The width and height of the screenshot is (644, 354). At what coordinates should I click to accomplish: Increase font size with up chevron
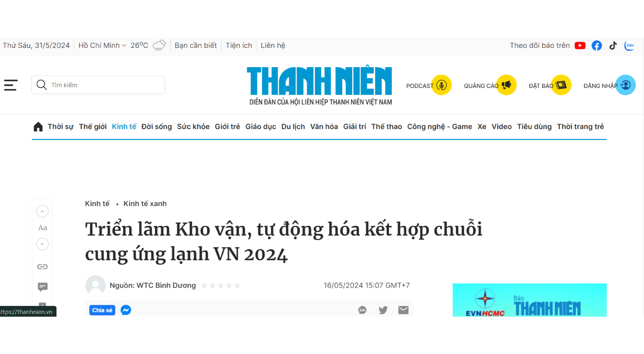tap(42, 211)
